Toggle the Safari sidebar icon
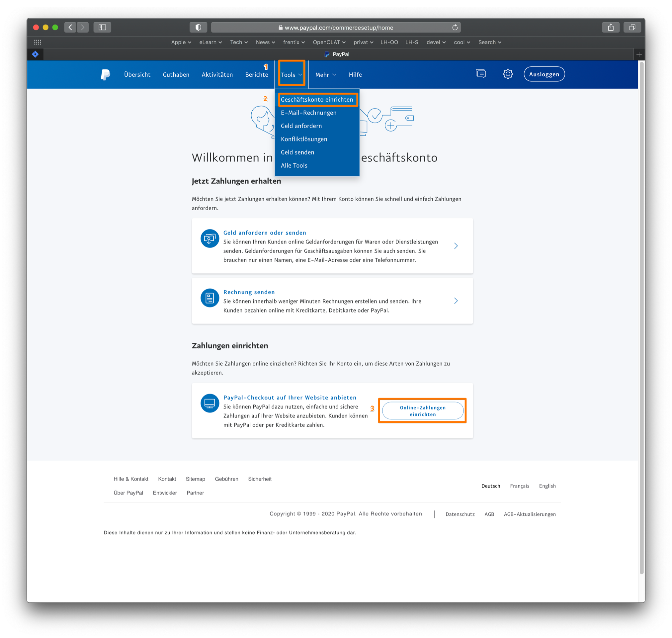 click(102, 27)
